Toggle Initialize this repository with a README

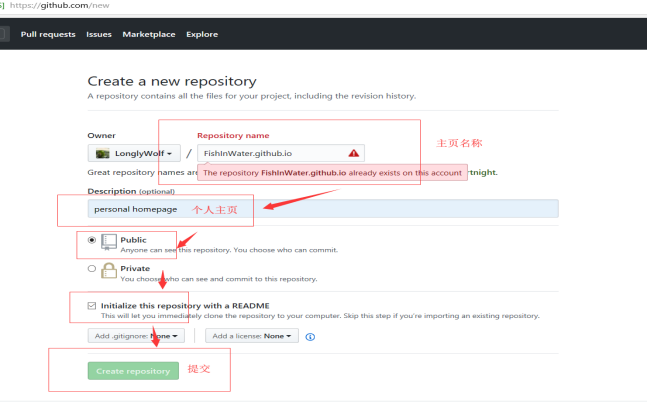point(92,306)
